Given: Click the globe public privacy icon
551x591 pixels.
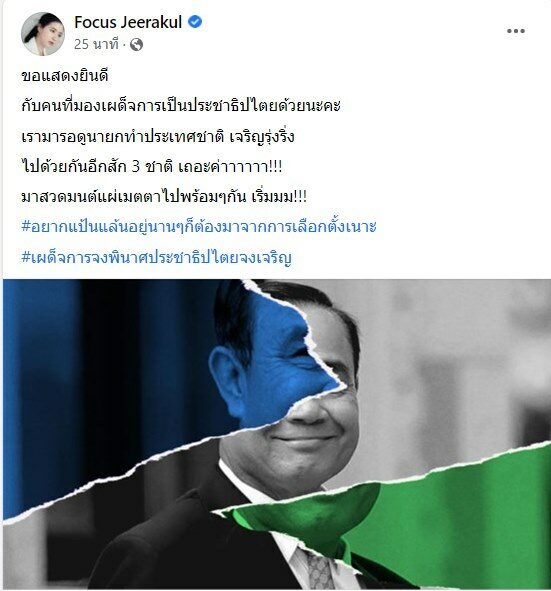Looking at the screenshot, I should tap(136, 45).
